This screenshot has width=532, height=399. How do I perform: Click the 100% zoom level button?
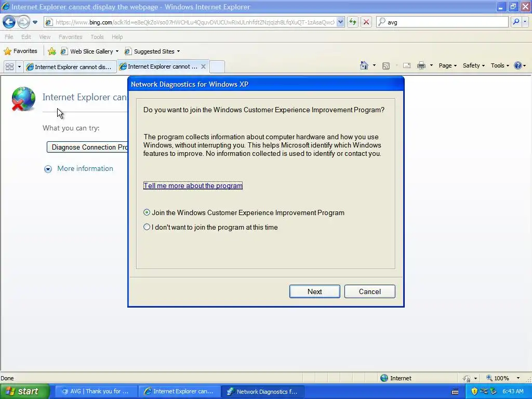tap(498, 378)
